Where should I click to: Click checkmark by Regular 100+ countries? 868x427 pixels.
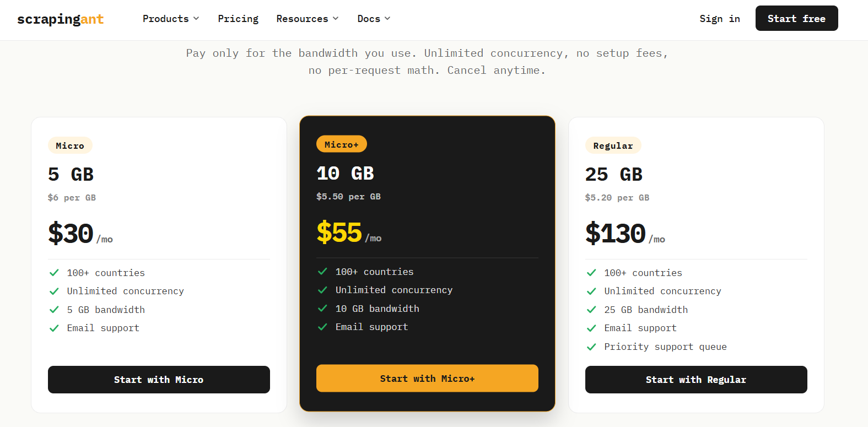591,273
